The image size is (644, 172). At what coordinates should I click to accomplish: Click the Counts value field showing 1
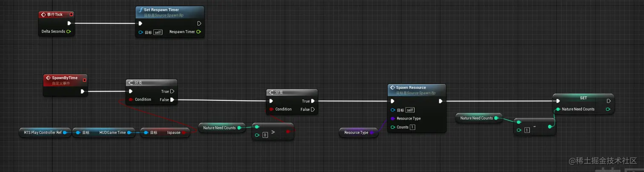point(412,127)
